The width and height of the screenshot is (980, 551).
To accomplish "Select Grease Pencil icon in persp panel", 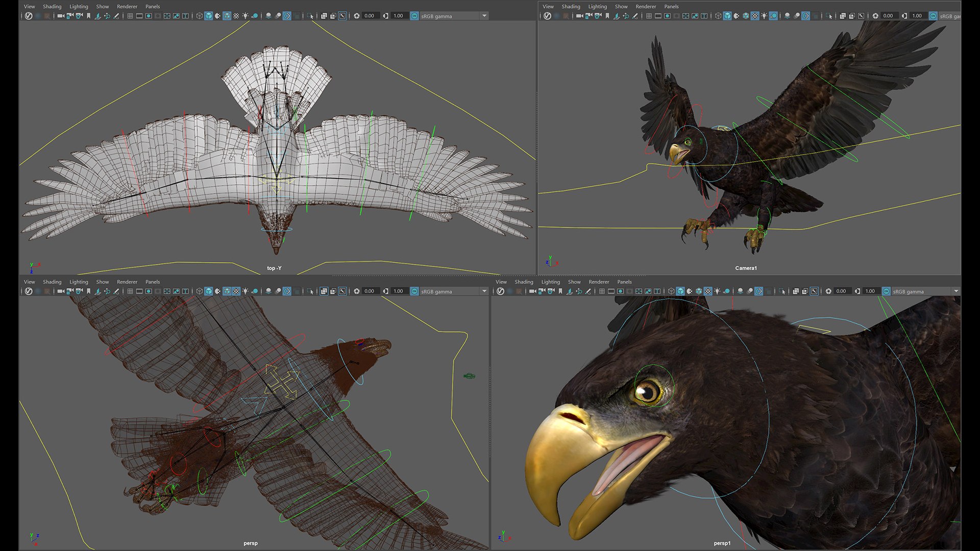I will point(116,291).
